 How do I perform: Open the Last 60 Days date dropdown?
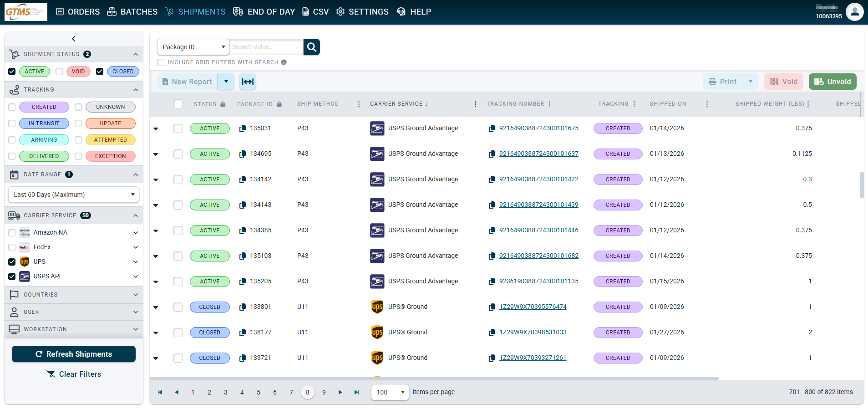pyautogui.click(x=74, y=195)
